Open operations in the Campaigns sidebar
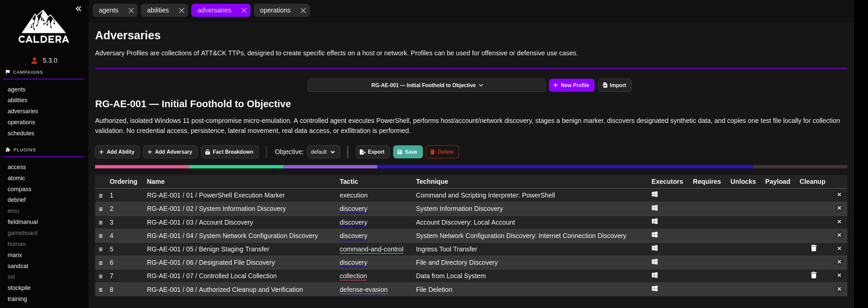 pos(21,122)
